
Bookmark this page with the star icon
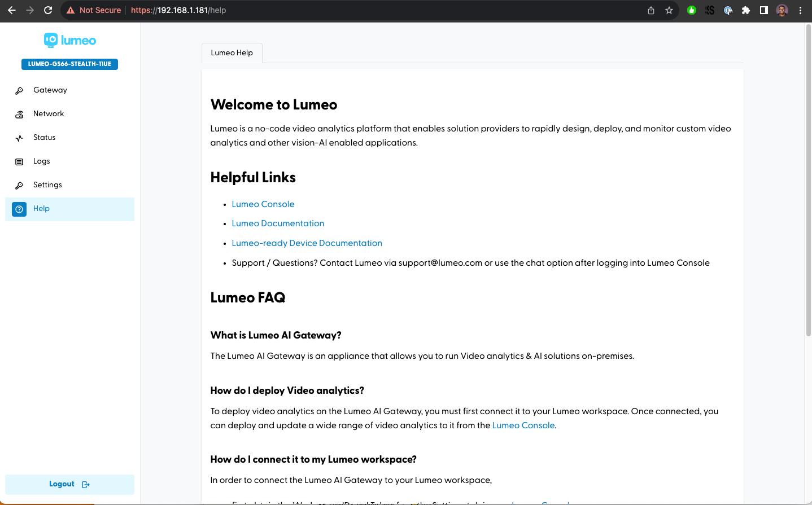pos(669,10)
